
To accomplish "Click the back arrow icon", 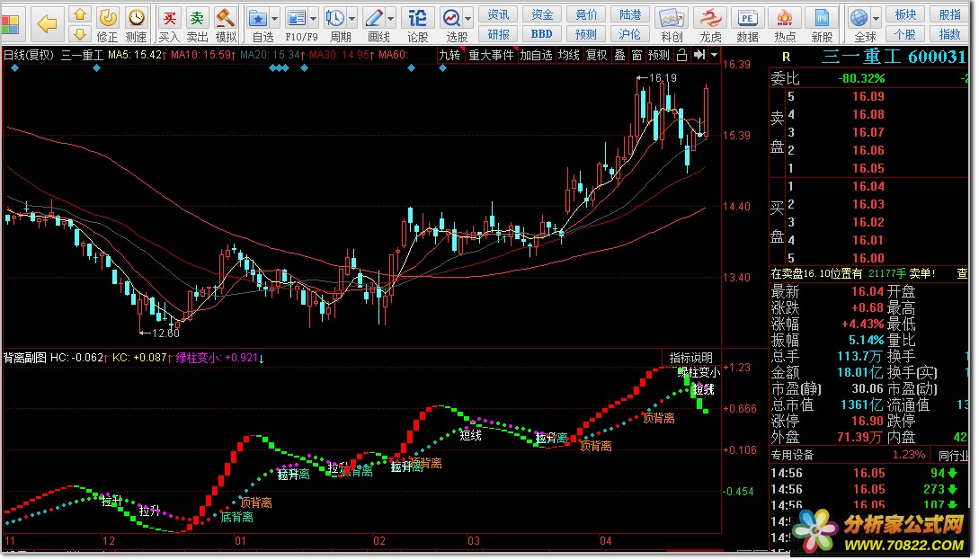I will [x=47, y=24].
